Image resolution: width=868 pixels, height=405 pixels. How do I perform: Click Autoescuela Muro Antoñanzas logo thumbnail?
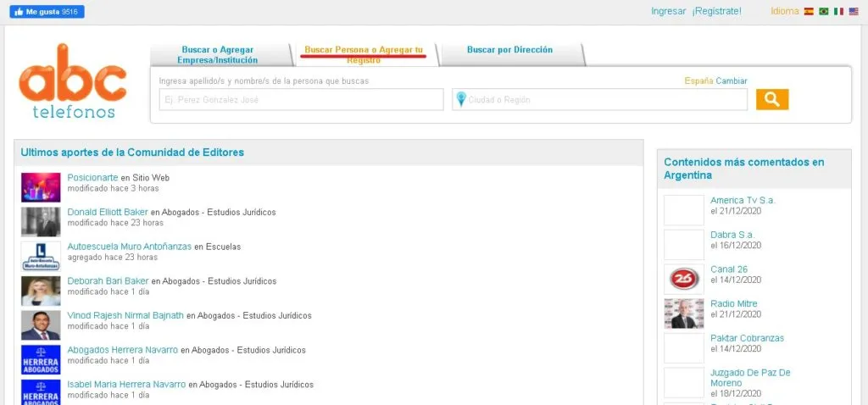tap(41, 256)
